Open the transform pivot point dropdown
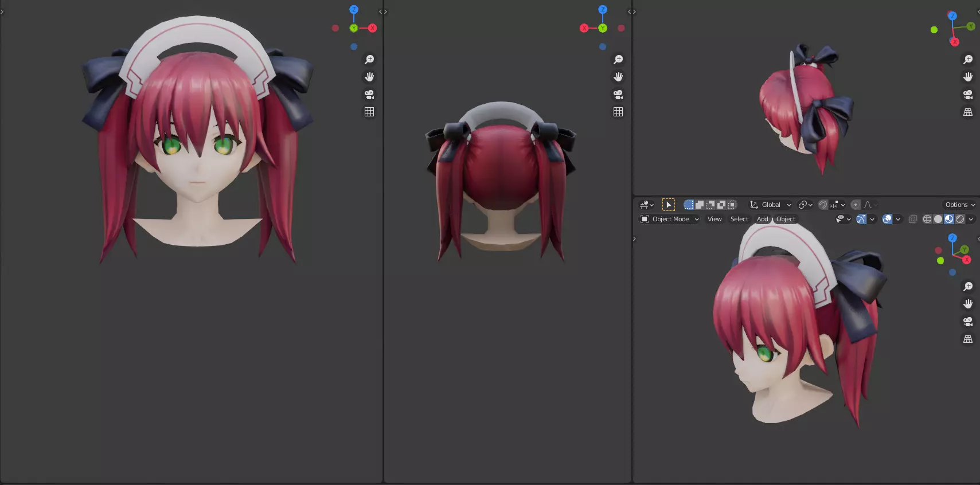The height and width of the screenshot is (485, 980). tap(805, 205)
